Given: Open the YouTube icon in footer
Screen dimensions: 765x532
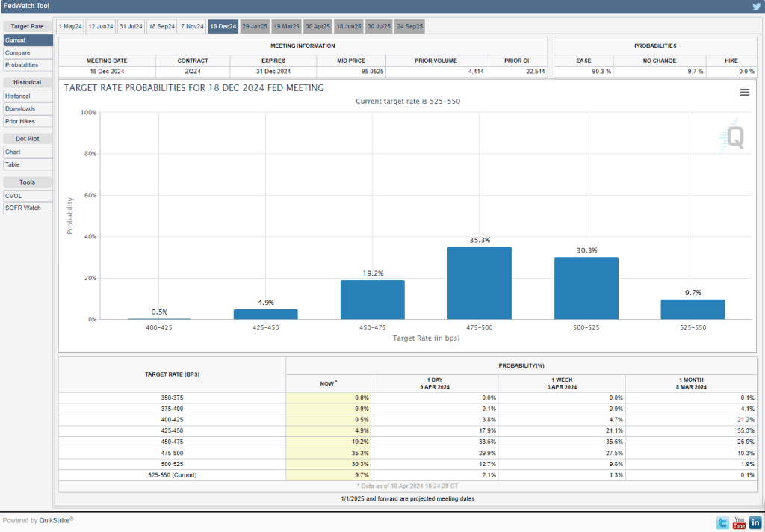Looking at the screenshot, I should pos(739,522).
